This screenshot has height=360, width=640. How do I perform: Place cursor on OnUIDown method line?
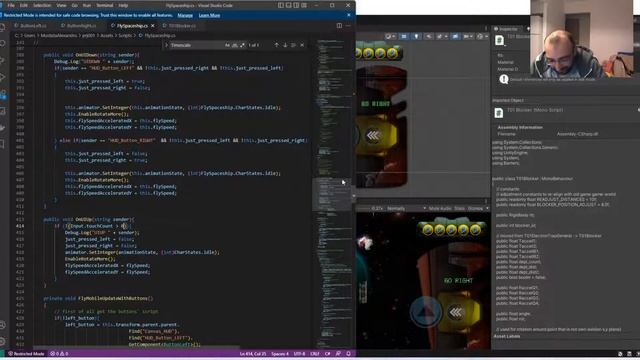[x=91, y=55]
